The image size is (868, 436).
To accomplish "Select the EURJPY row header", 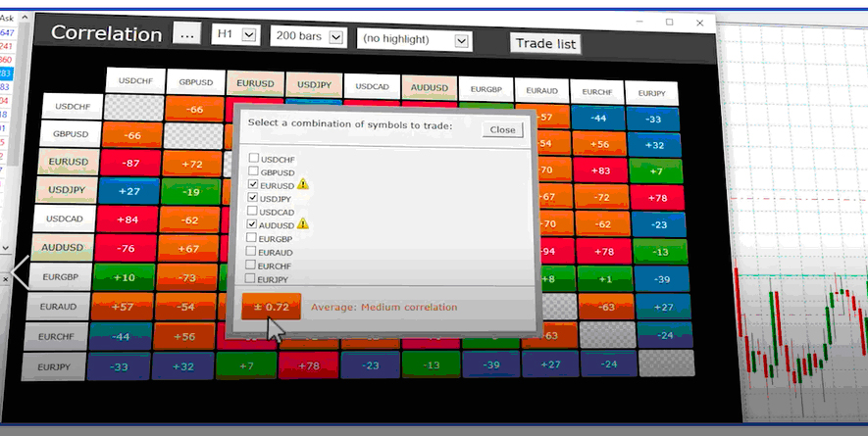I will point(53,366).
